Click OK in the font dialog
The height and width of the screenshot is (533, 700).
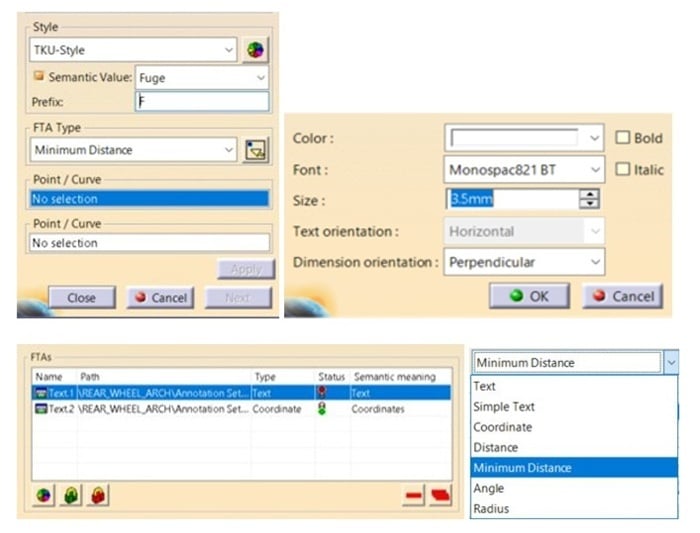pos(529,296)
